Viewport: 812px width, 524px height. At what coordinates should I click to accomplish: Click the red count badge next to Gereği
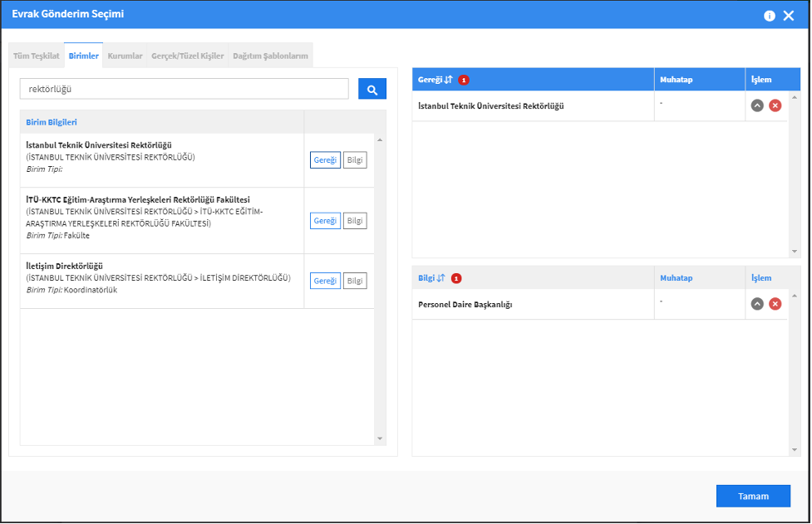point(464,80)
